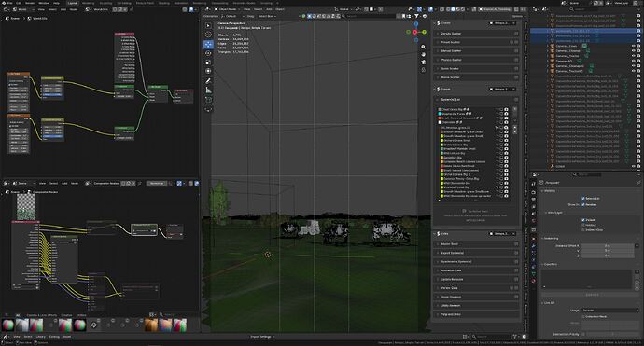Viewport: 644px width, 346px height.
Task: Select the Measure tool
Action: pos(208,90)
